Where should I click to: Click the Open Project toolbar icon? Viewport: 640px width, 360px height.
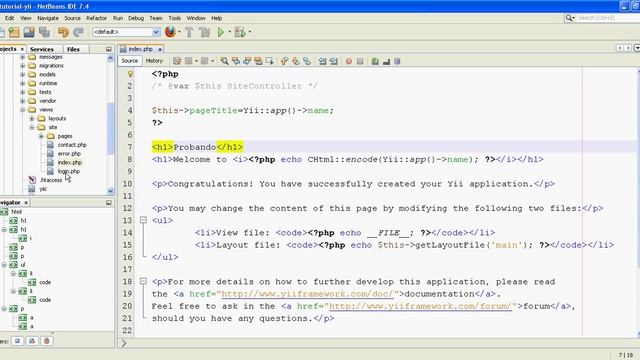(x=29, y=32)
